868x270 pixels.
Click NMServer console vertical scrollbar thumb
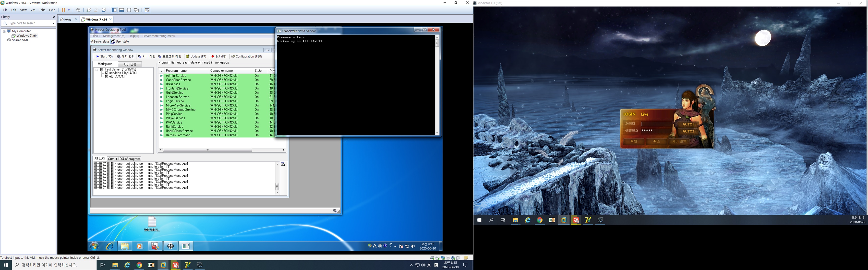tap(437, 44)
